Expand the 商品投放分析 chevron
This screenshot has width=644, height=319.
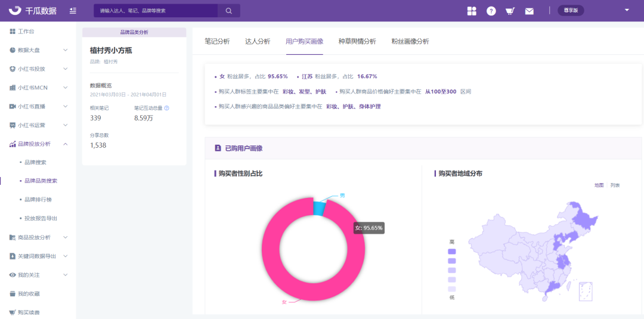(66, 237)
